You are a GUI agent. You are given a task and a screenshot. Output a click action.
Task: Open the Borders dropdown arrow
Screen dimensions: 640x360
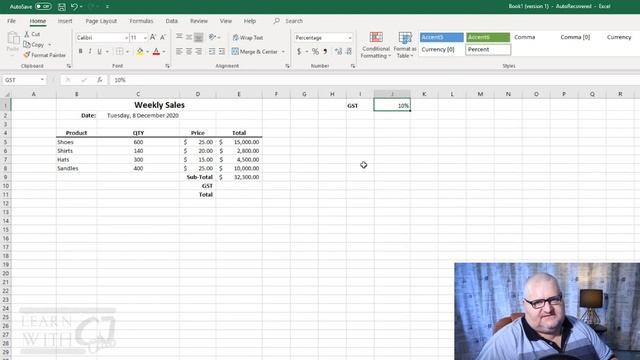pyautogui.click(x=127, y=52)
